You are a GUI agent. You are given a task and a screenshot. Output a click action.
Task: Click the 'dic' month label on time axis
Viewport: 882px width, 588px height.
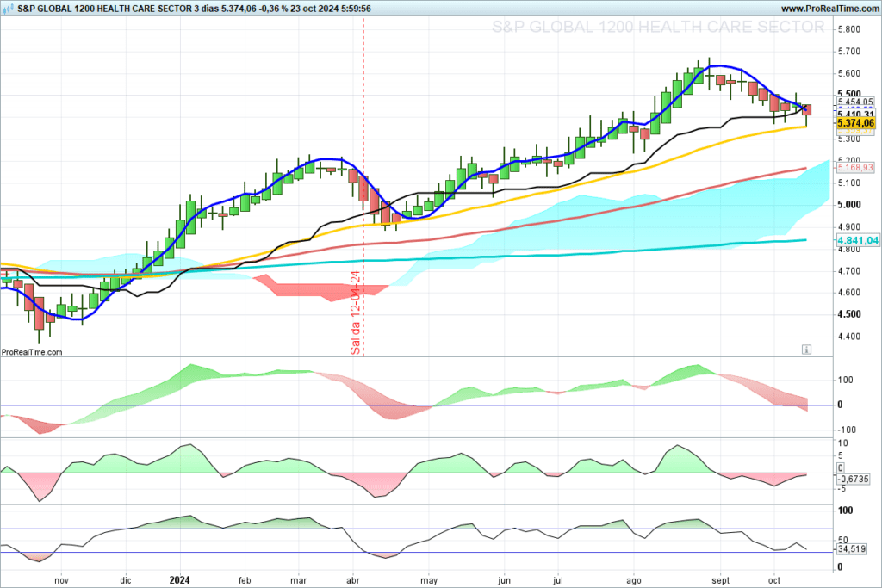point(126,580)
